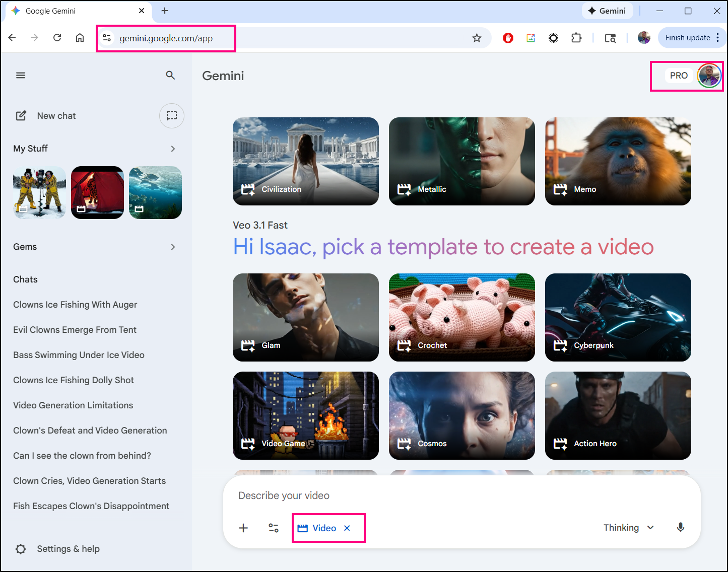
Task: Open the Thinking model dropdown
Action: pyautogui.click(x=628, y=527)
